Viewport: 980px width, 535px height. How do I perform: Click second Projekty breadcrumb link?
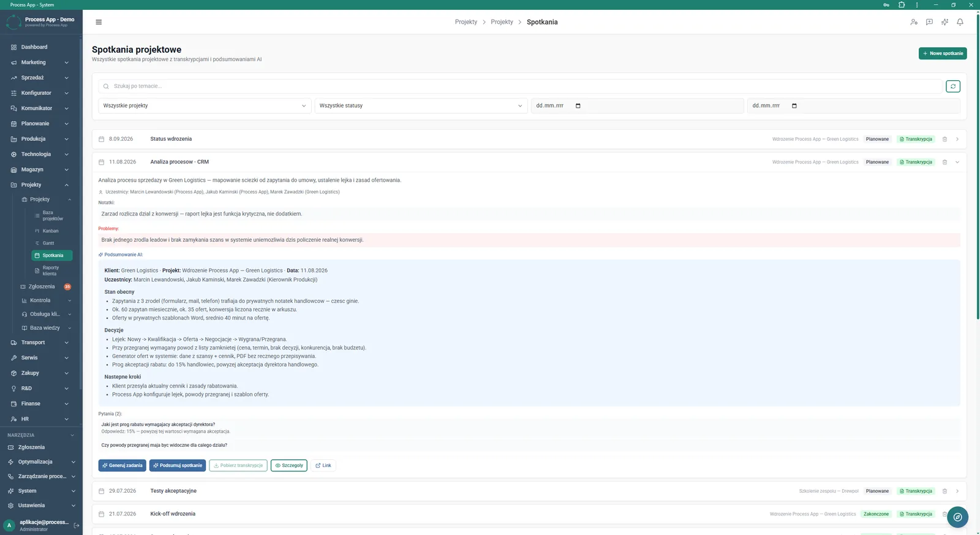(x=502, y=22)
